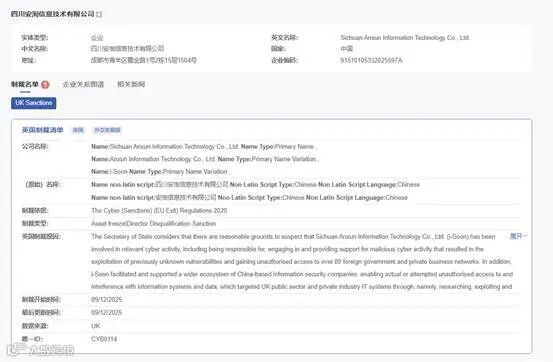Select the country value 中国
The height and width of the screenshot is (362, 553).
click(x=347, y=49)
